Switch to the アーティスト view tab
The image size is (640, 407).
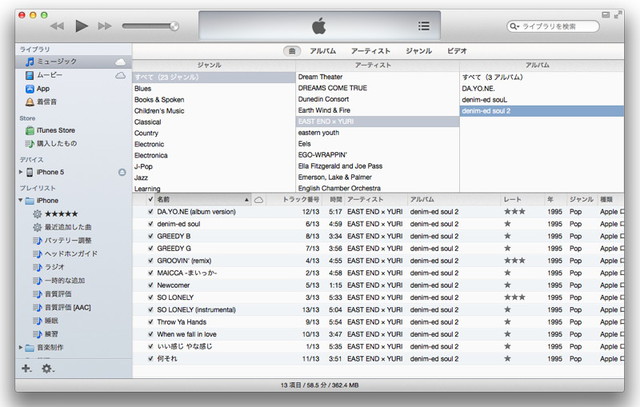[x=369, y=49]
